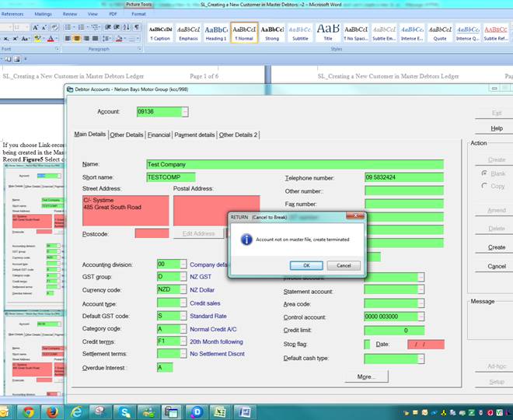The image size is (513, 420).
Task: Justify text in Word
Action: (x=95, y=39)
